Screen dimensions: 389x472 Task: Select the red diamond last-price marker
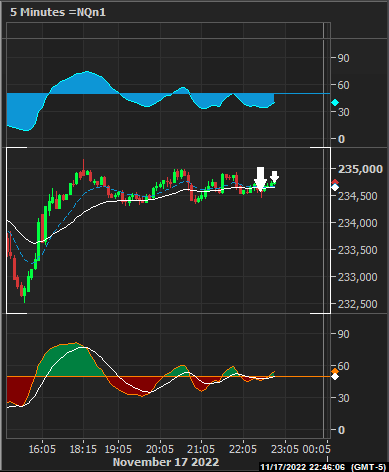335,182
